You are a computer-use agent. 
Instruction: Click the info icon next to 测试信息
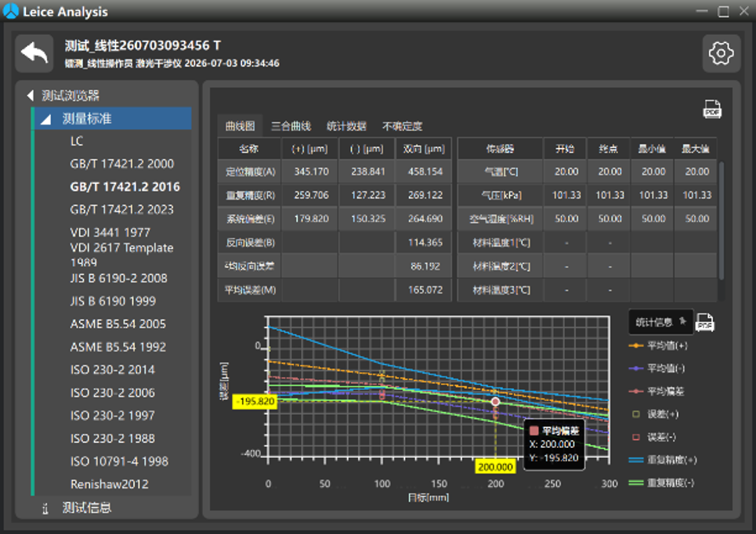point(45,508)
